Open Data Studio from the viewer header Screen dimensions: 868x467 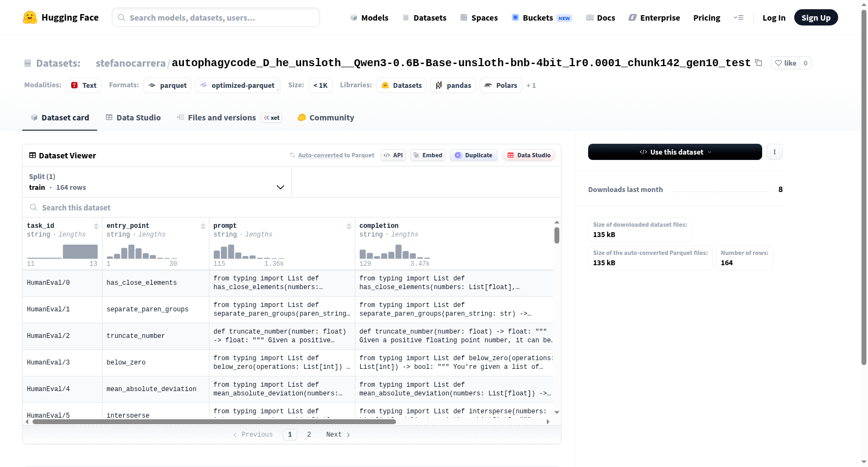pyautogui.click(x=528, y=155)
